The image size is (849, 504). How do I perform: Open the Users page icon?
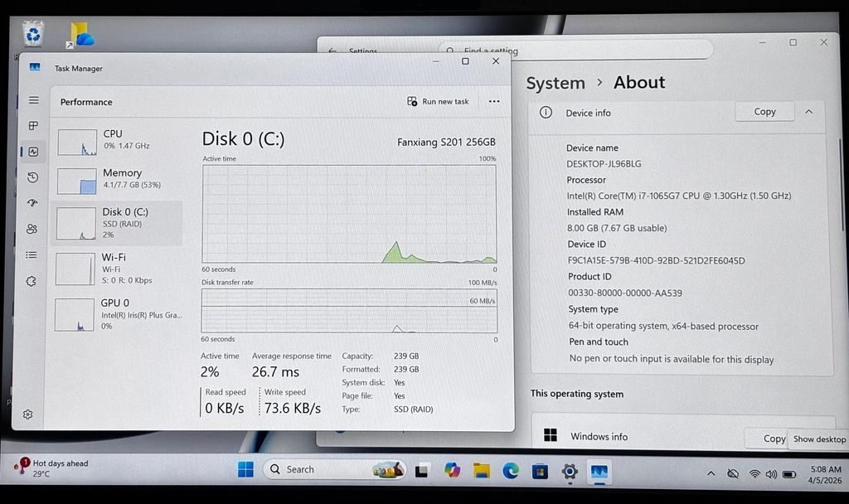point(32,229)
